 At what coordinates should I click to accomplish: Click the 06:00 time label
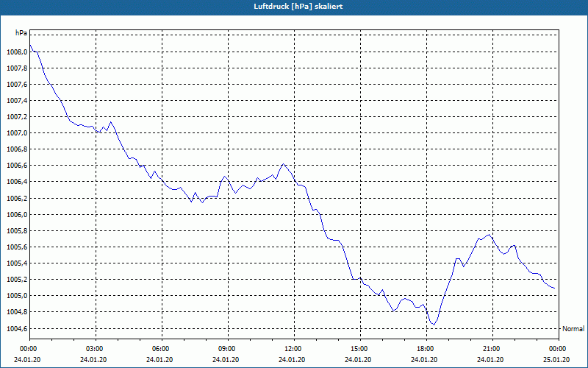coord(162,349)
